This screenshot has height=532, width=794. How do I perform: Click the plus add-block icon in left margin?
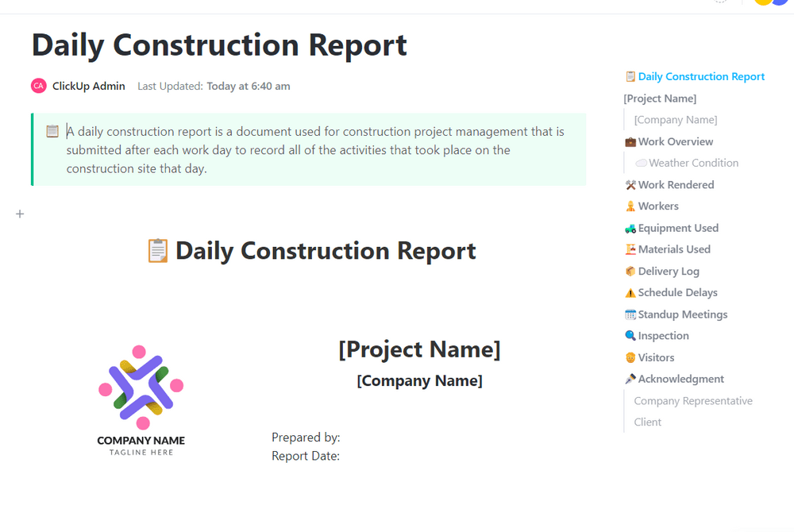(20, 214)
